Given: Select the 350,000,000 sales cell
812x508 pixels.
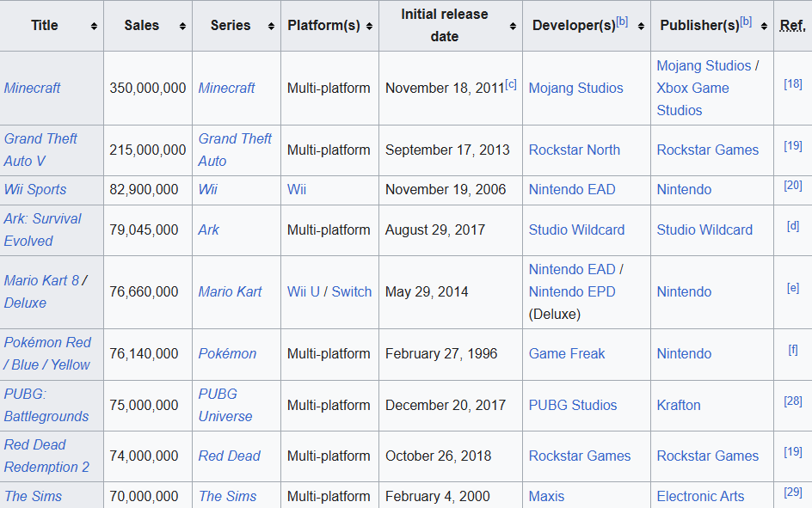Looking at the screenshot, I should coord(148,88).
